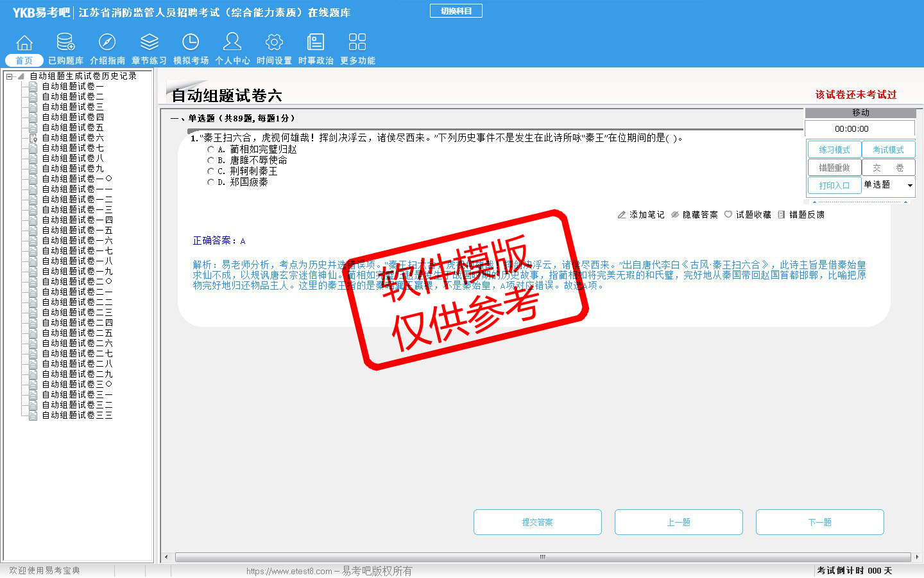This screenshot has width=924, height=578.
Task: Open the 时事政治 newspaper icon
Action: point(316,42)
